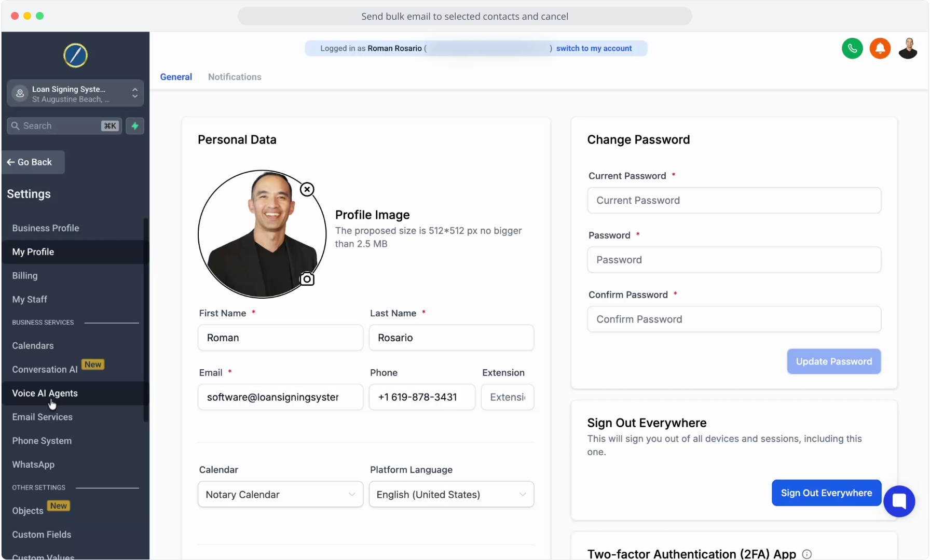The width and height of the screenshot is (930, 560).
Task: Click the new Password field
Action: point(734,260)
